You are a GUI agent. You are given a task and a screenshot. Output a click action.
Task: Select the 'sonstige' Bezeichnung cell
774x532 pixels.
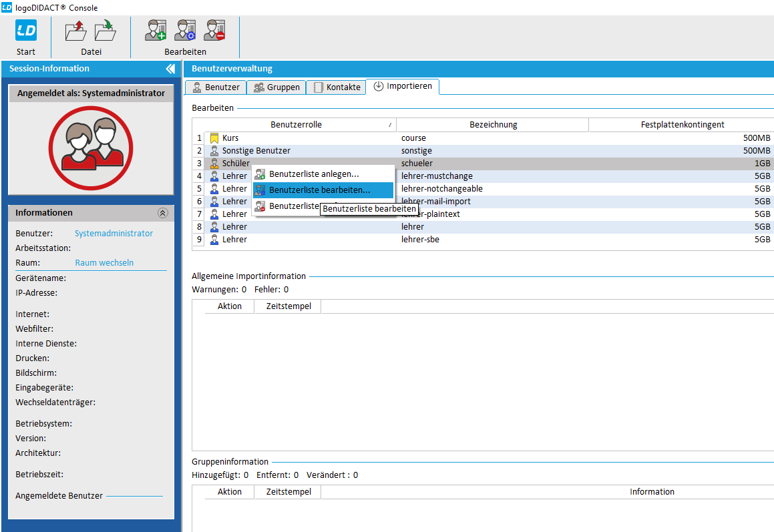point(493,150)
